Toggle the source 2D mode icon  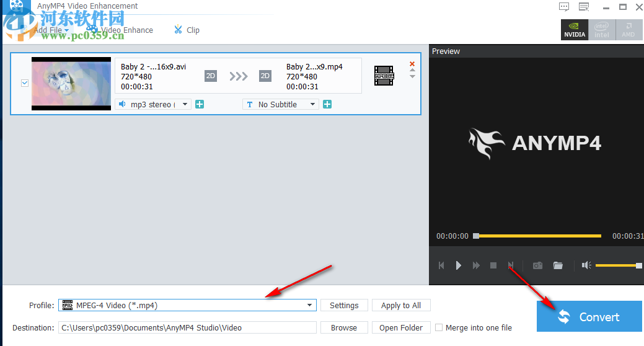(211, 76)
